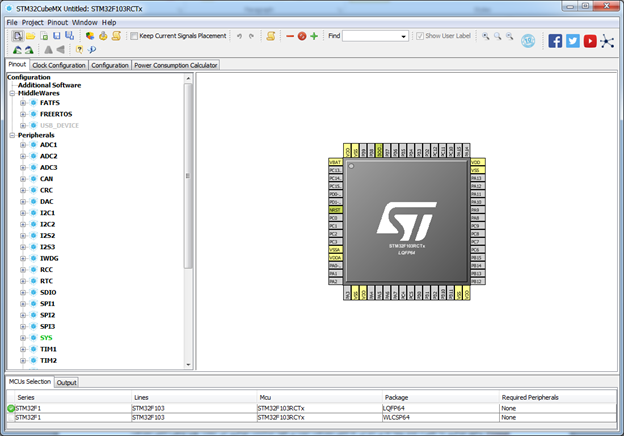
Task: Click the blue pin search icon
Action: (92, 50)
